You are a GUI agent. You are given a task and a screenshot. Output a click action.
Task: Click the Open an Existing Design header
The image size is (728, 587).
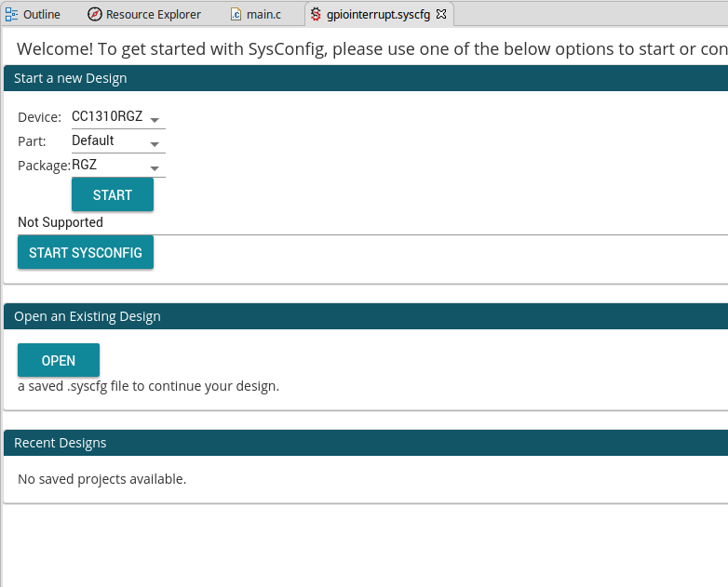pyautogui.click(x=88, y=316)
